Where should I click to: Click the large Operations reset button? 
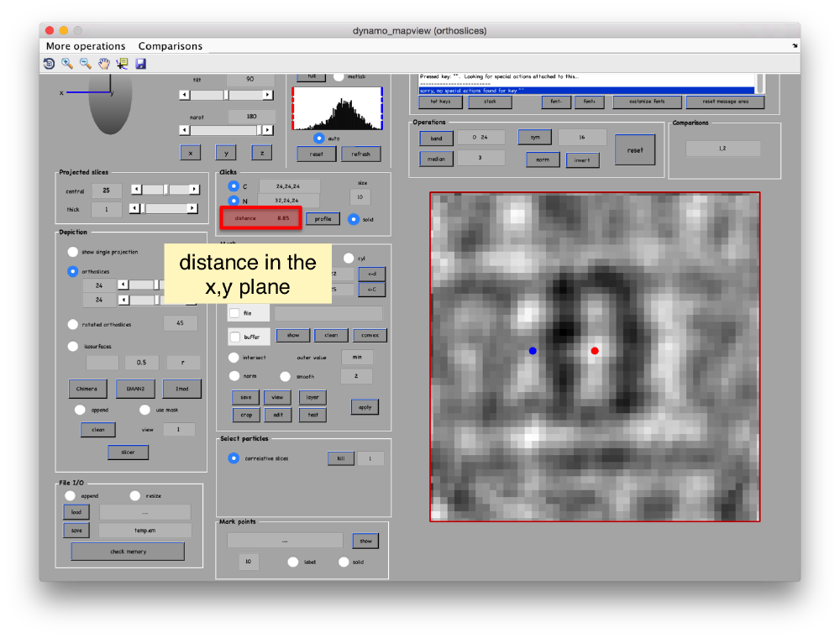635,150
